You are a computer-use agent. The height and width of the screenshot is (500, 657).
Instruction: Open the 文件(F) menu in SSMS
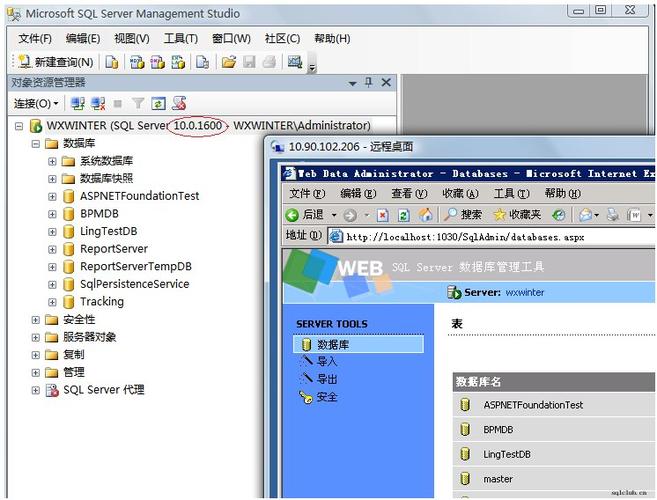point(35,39)
